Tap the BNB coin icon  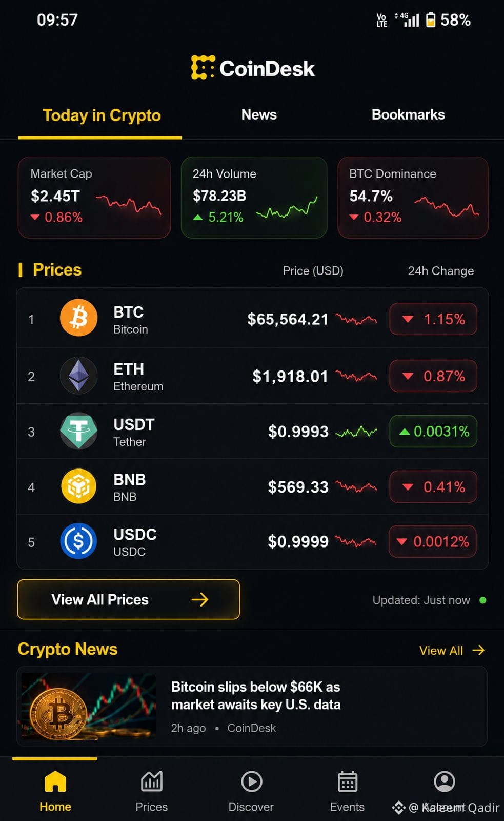[78, 486]
